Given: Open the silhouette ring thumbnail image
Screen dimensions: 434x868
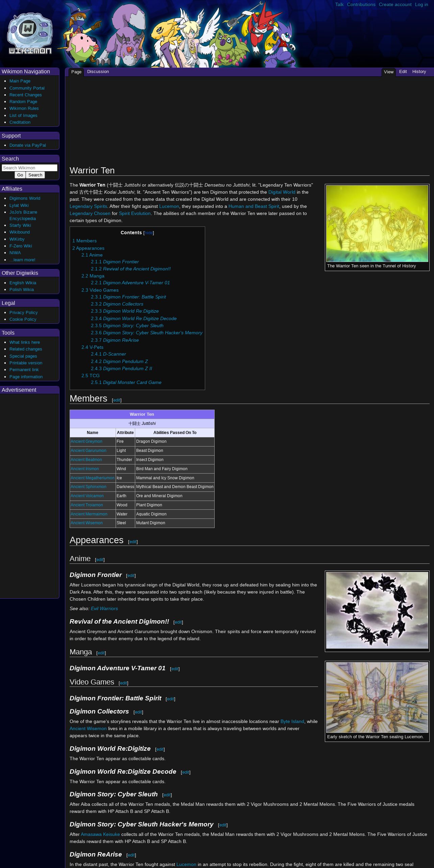Looking at the screenshot, I should [x=377, y=610].
